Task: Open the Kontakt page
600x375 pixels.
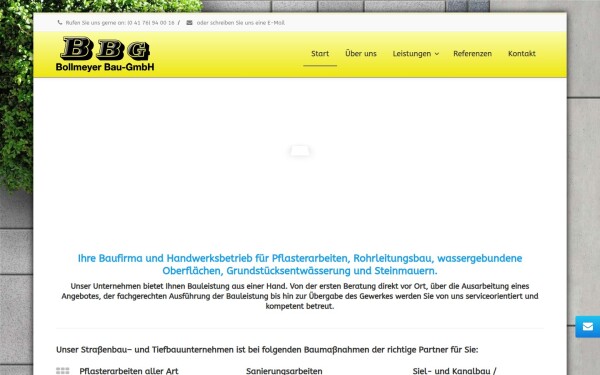Action: coord(522,54)
